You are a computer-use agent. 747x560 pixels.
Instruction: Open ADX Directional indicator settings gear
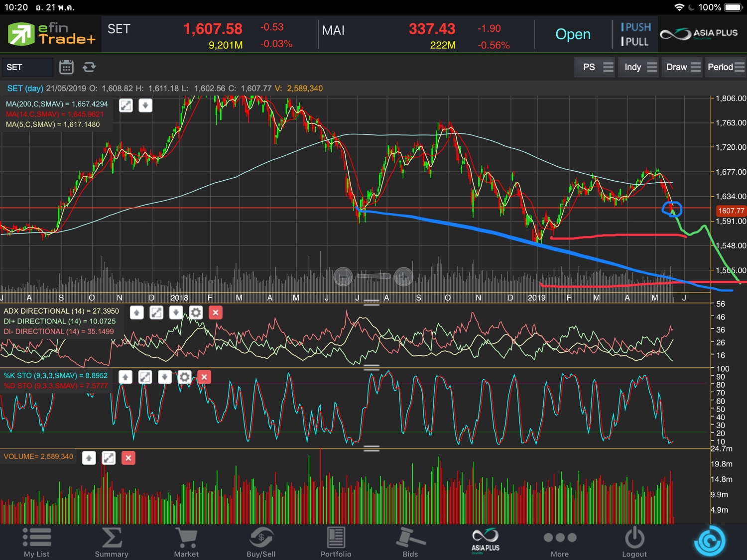tap(196, 313)
